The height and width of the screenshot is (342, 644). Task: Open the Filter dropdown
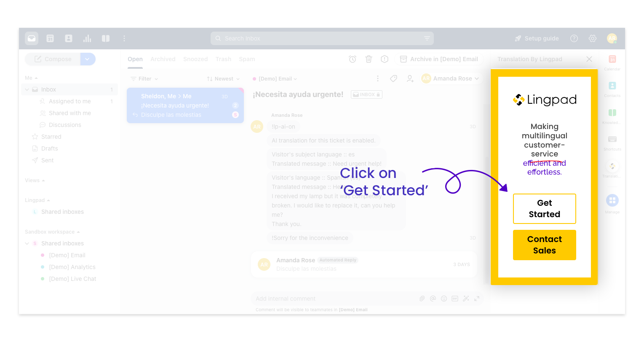click(x=144, y=79)
